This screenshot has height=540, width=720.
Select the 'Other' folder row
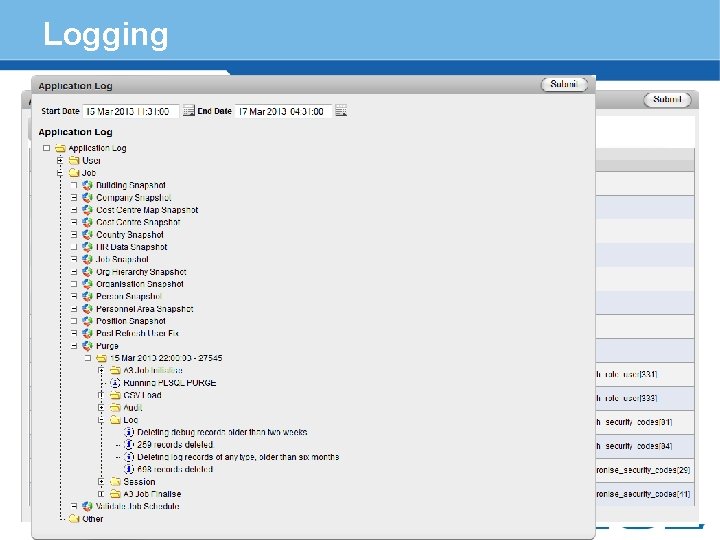[92, 518]
